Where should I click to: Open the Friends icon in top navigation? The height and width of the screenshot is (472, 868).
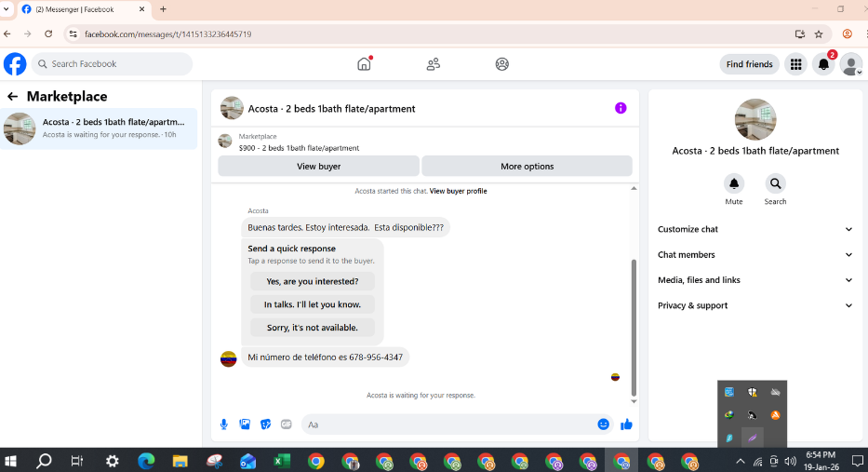coord(434,64)
